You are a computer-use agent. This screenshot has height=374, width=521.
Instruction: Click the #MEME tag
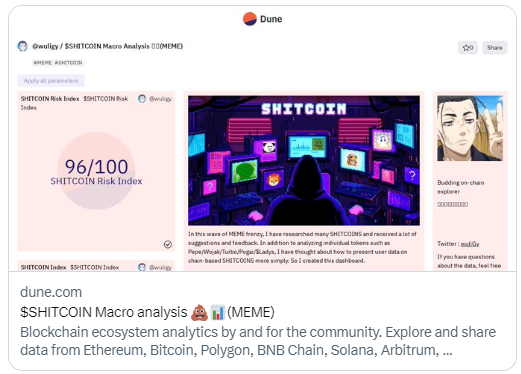pos(42,63)
